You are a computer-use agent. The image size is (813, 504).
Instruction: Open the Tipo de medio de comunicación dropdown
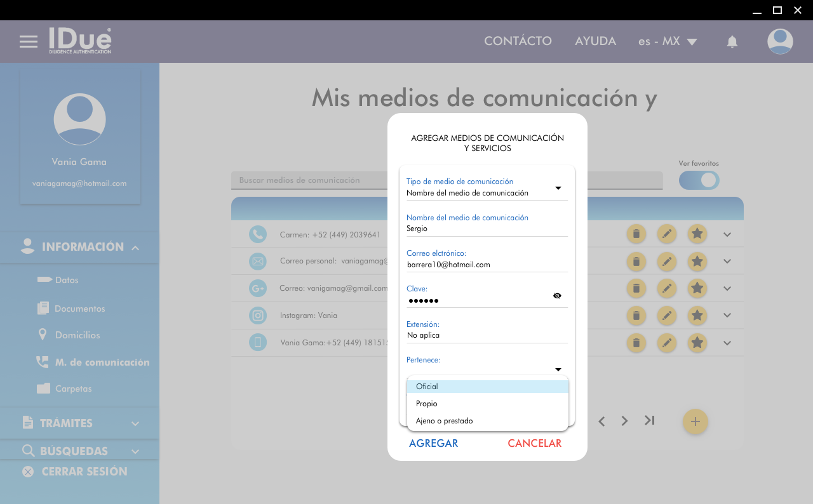tap(558, 188)
